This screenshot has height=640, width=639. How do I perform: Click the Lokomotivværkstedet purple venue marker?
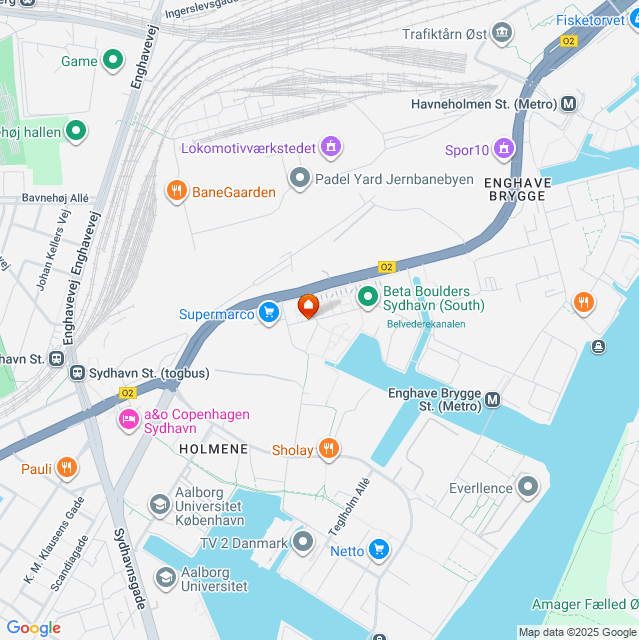point(331,147)
